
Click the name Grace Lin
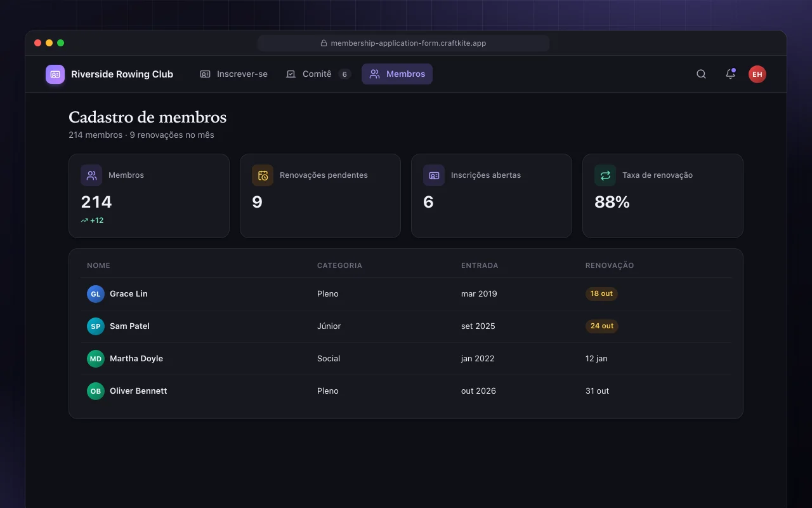[129, 294]
